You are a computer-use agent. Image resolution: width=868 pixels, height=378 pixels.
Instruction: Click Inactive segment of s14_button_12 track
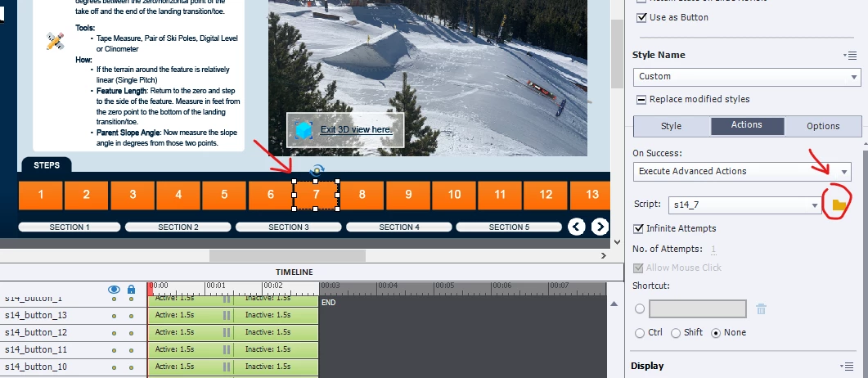pos(276,332)
